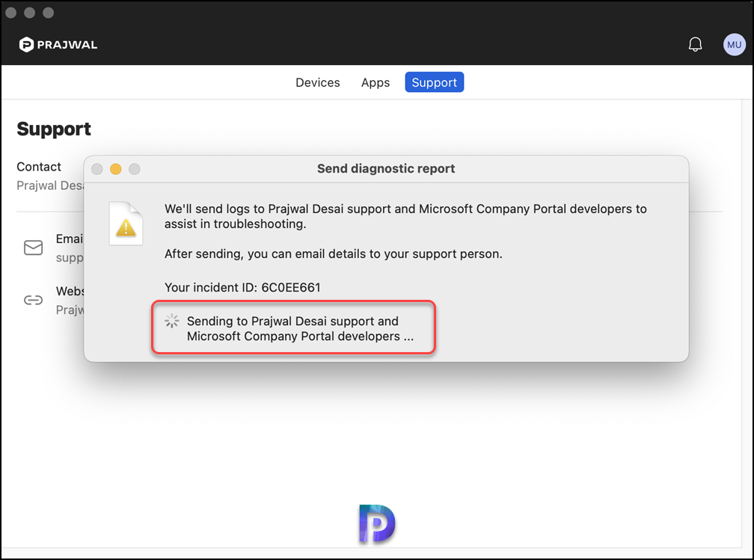Click the Support page heading

coord(54,129)
